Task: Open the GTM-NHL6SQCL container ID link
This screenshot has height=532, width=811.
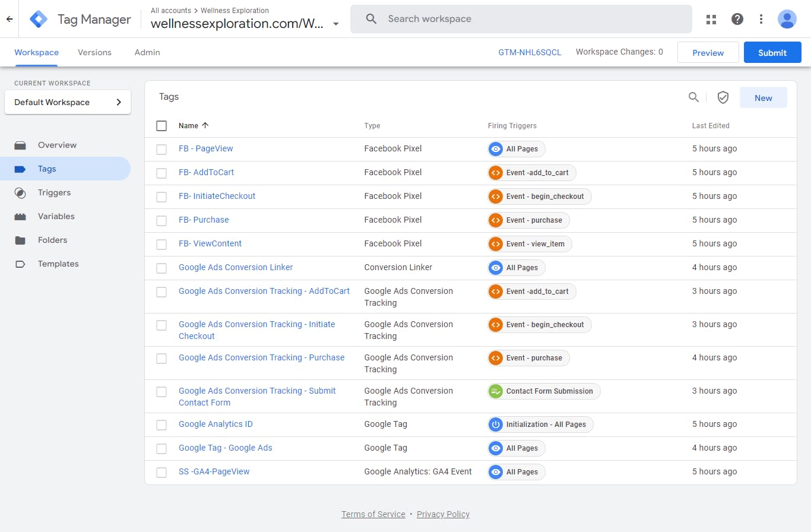Action: 530,52
